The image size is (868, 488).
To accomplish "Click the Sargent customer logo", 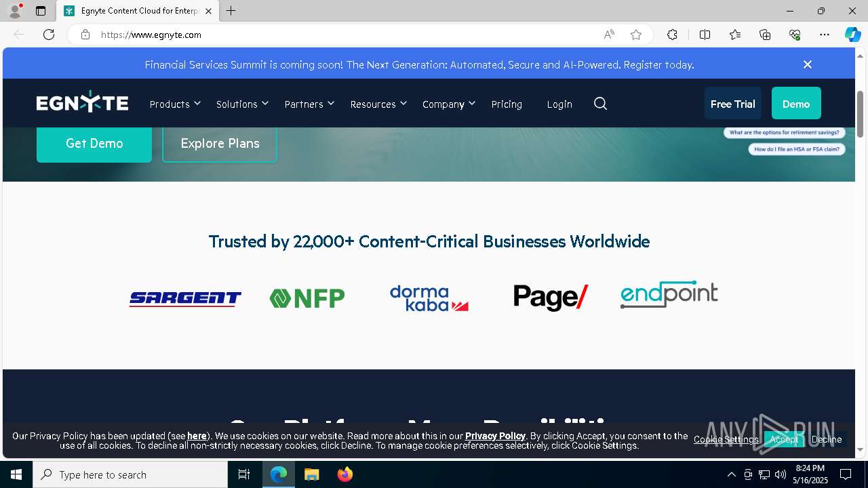I will tap(185, 298).
